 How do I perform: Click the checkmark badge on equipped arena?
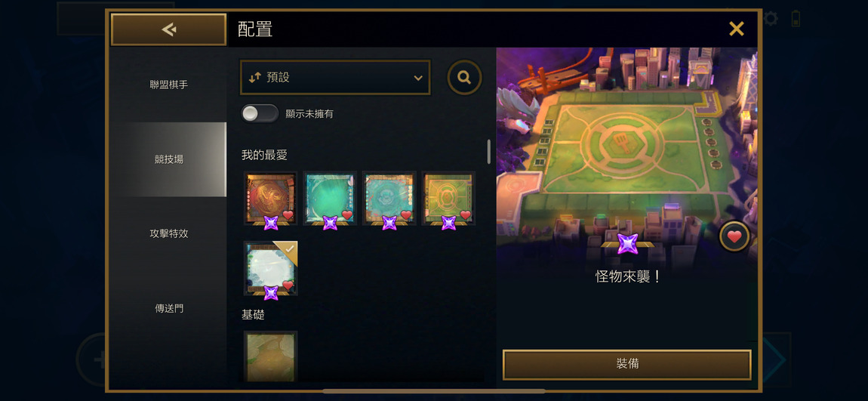[289, 249]
